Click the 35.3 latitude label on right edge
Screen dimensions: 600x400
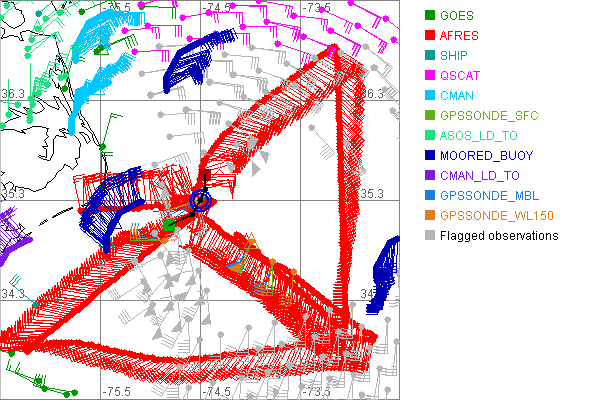click(372, 193)
